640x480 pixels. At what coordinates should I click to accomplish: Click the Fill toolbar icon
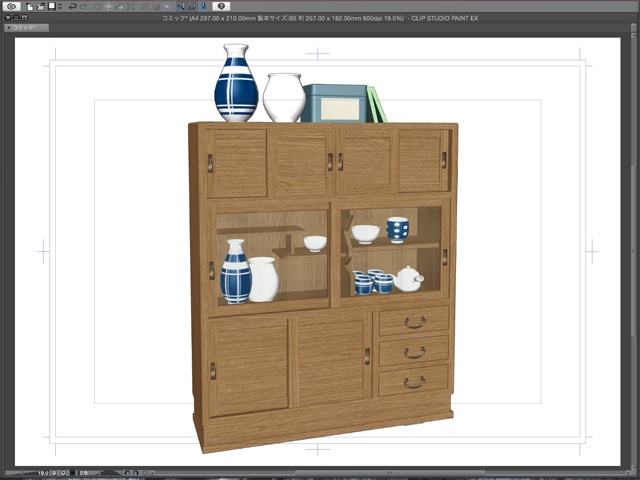(120, 7)
